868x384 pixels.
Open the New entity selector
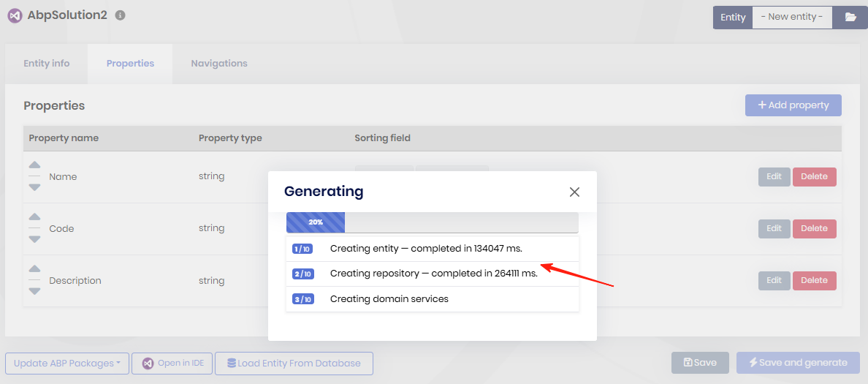[792, 18]
